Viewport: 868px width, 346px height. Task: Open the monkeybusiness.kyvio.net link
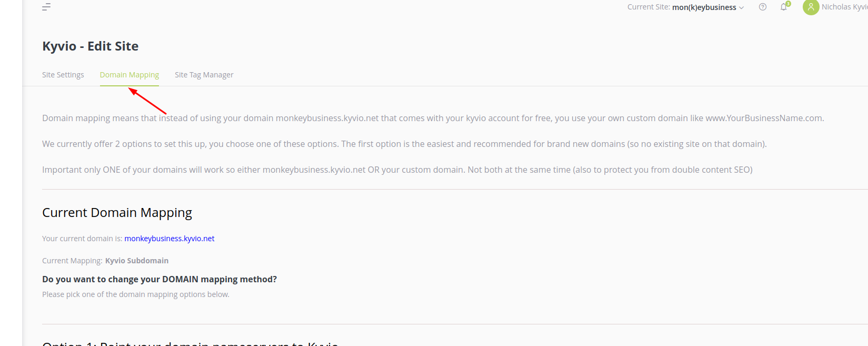pyautogui.click(x=169, y=239)
